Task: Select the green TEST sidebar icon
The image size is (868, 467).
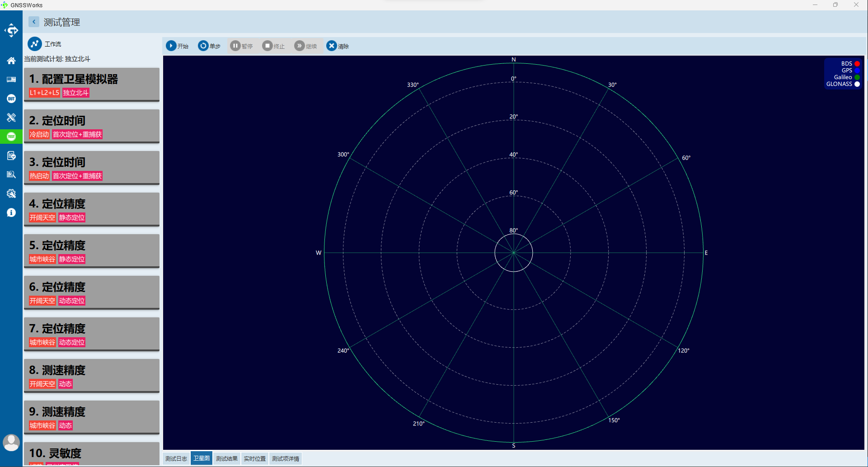Action: pyautogui.click(x=11, y=137)
